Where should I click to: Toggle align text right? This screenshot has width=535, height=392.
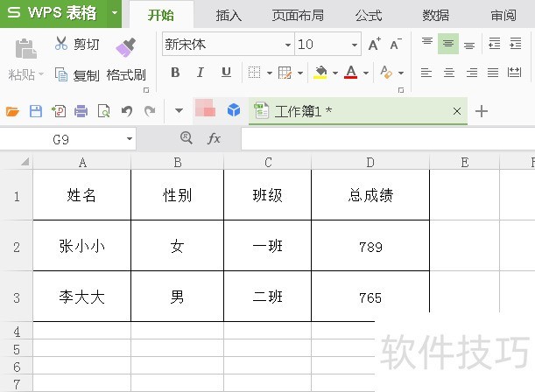pos(472,73)
